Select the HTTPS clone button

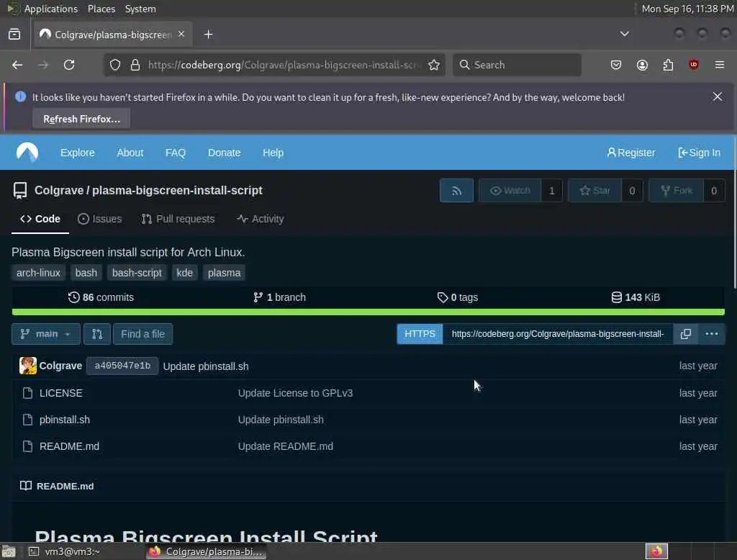420,334
